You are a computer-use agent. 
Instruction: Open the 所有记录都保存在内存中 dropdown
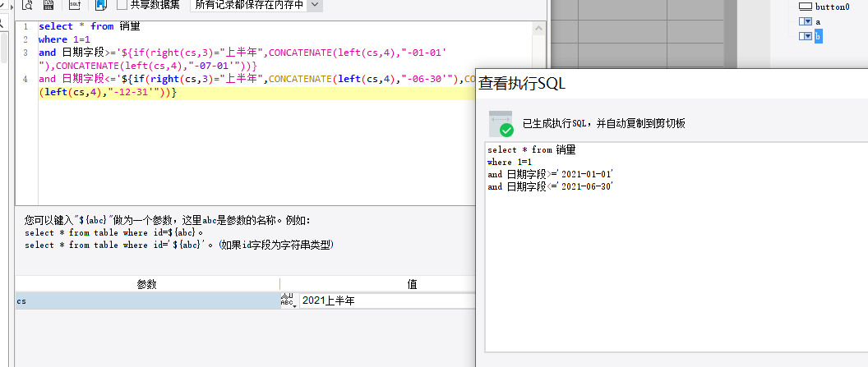pos(315,5)
